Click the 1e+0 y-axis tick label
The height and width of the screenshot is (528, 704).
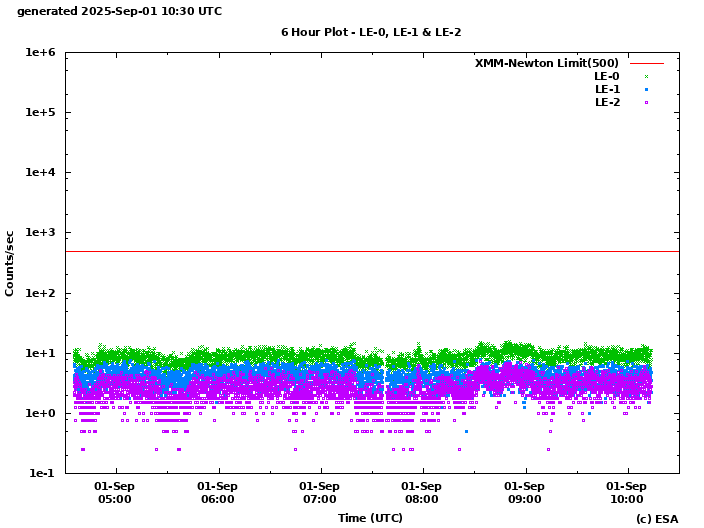tap(40, 413)
